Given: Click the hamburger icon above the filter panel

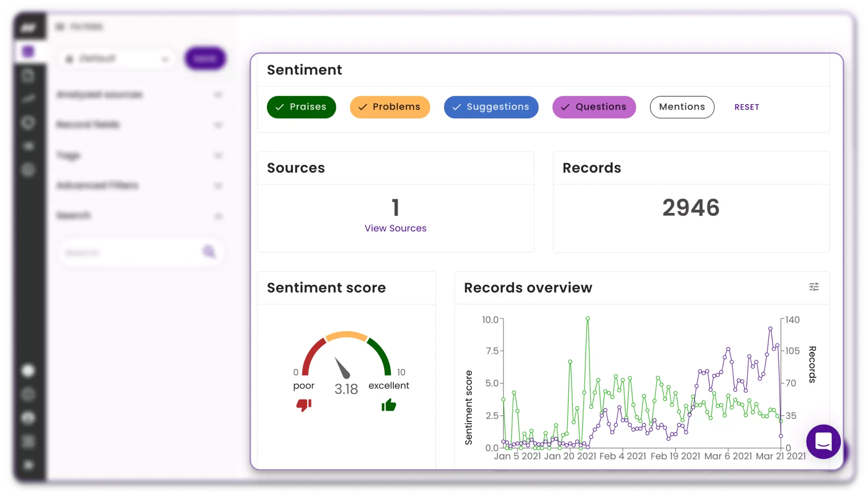Looking at the screenshot, I should (60, 26).
